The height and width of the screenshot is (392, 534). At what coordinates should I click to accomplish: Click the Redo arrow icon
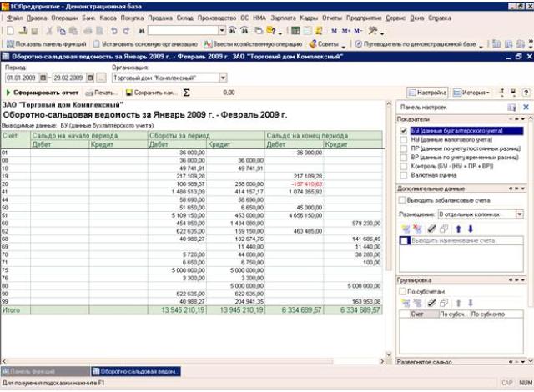pyautogui.click(x=126, y=31)
